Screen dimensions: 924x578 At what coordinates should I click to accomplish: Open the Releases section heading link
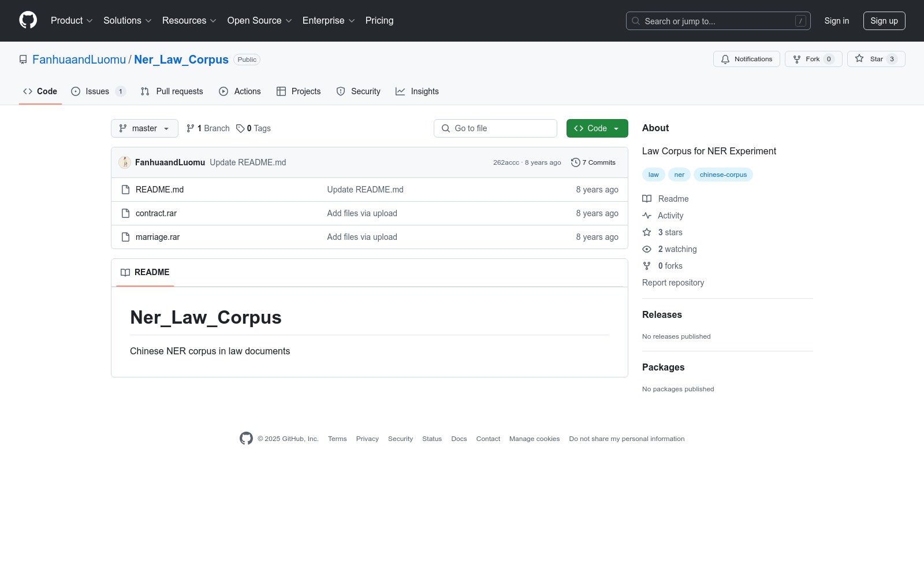(662, 314)
